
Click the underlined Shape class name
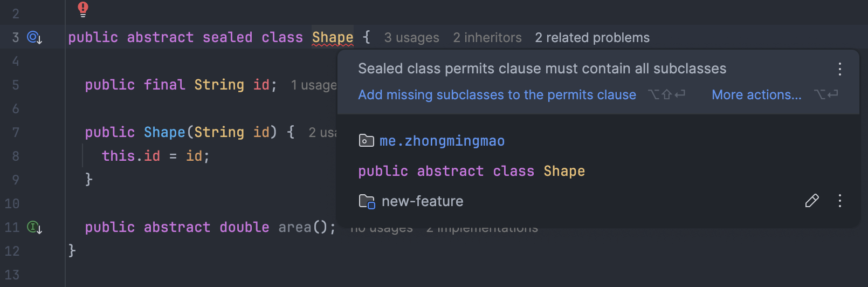click(332, 37)
